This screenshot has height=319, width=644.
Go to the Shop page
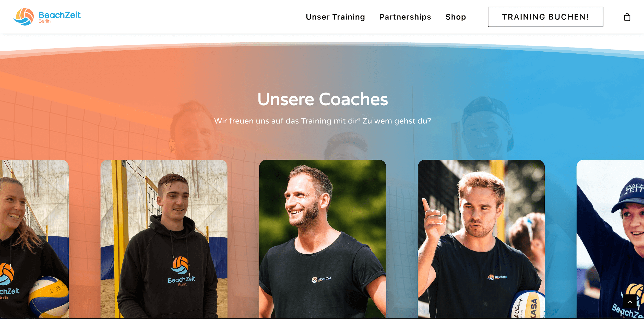tap(456, 17)
